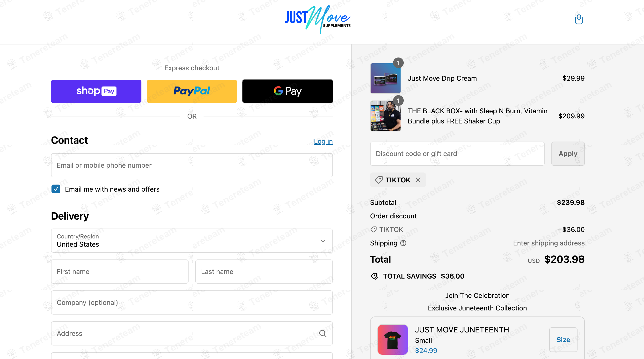Click 'Enter shipping address' text
Viewport: 644px width, 359px height.
[x=549, y=243]
